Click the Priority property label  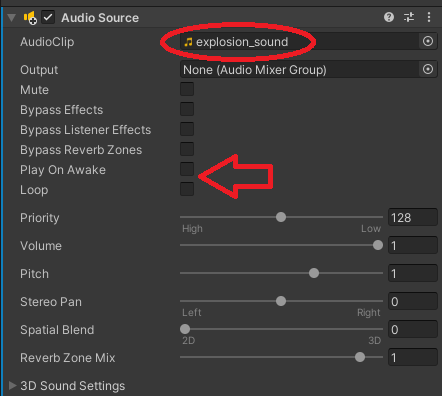click(x=40, y=218)
